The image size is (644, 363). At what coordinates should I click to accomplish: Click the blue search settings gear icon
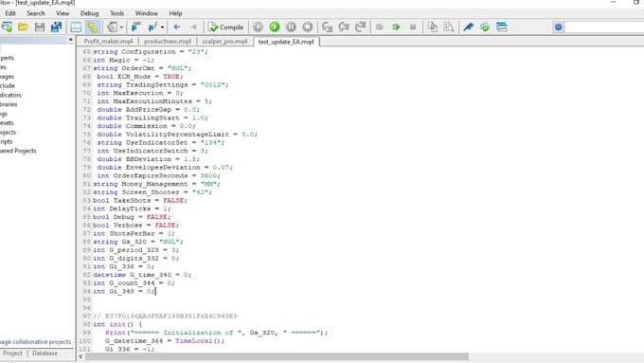(x=558, y=27)
